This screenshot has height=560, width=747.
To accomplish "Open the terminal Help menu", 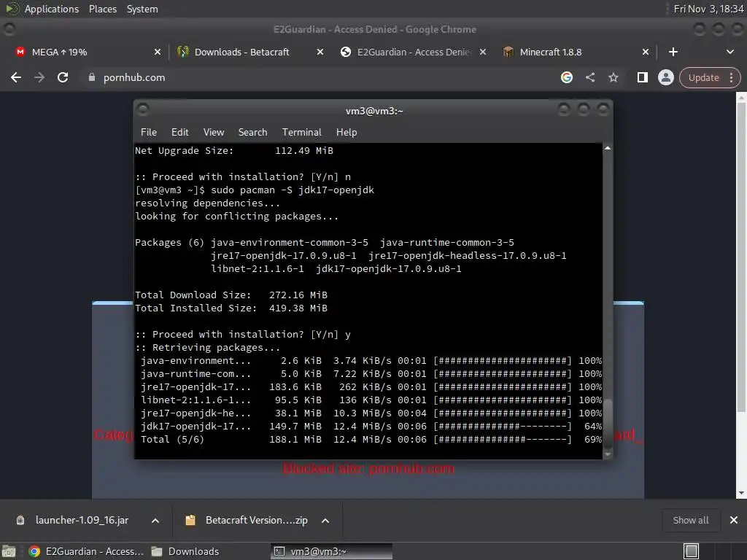I will coord(347,133).
